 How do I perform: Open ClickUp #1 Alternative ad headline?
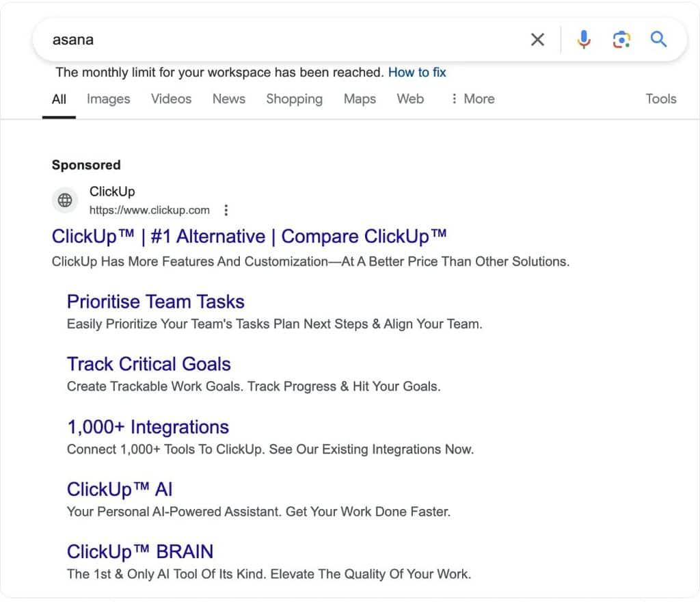point(249,236)
